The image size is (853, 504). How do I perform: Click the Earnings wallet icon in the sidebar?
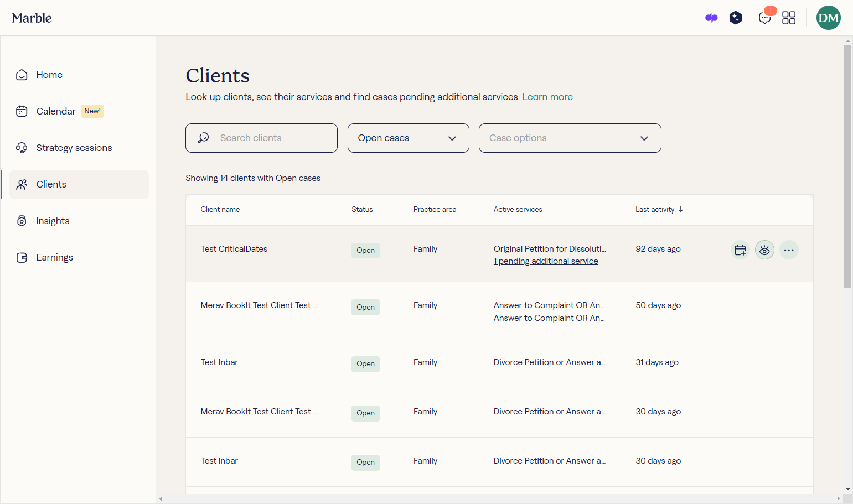click(x=22, y=257)
